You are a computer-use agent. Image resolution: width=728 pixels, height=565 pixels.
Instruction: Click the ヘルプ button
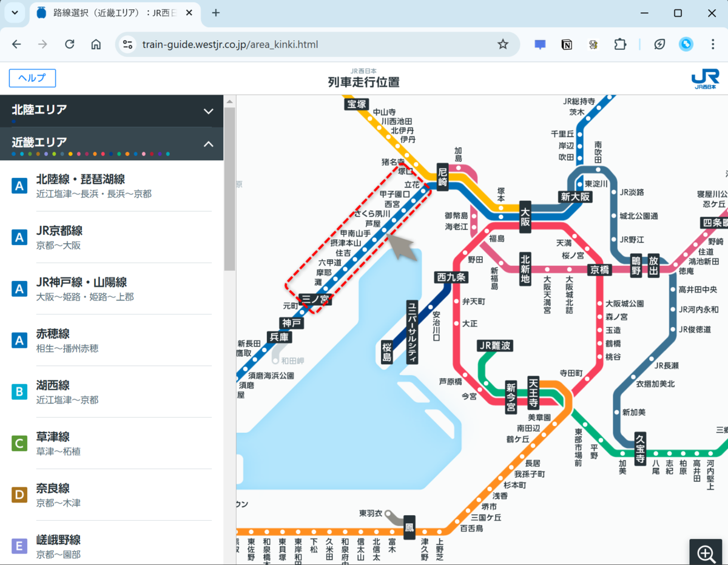[32, 78]
